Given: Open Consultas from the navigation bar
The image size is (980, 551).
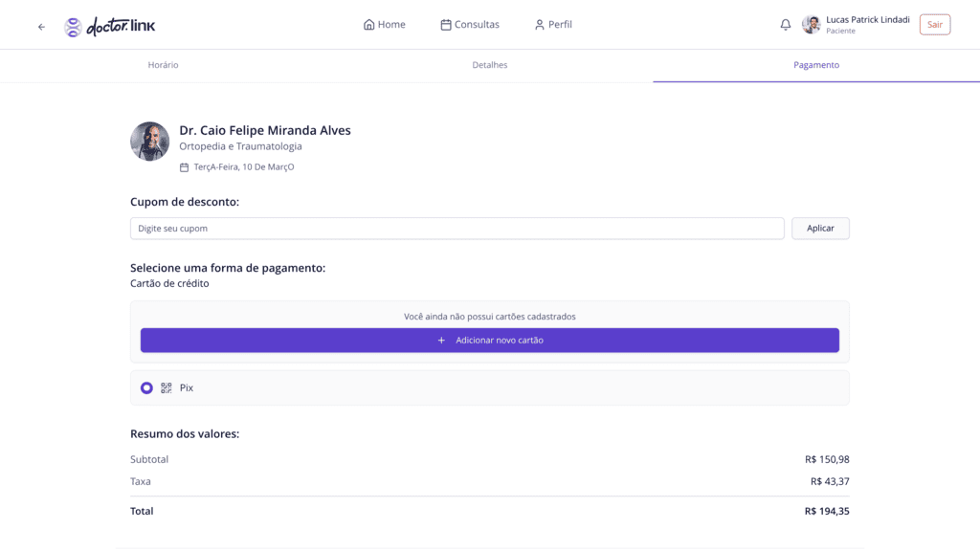Looking at the screenshot, I should click(x=469, y=25).
